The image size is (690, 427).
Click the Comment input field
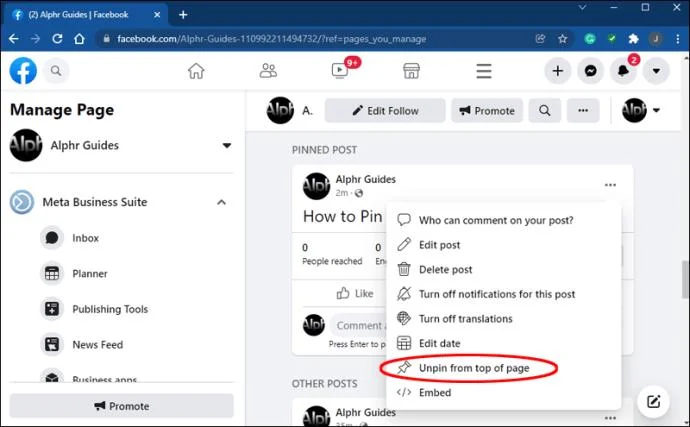359,326
